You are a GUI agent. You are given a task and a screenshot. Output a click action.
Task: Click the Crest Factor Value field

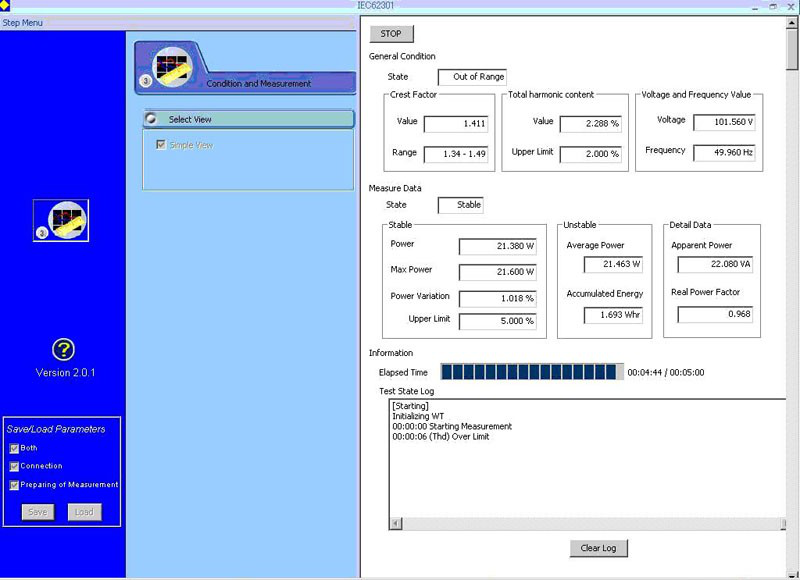coord(456,123)
